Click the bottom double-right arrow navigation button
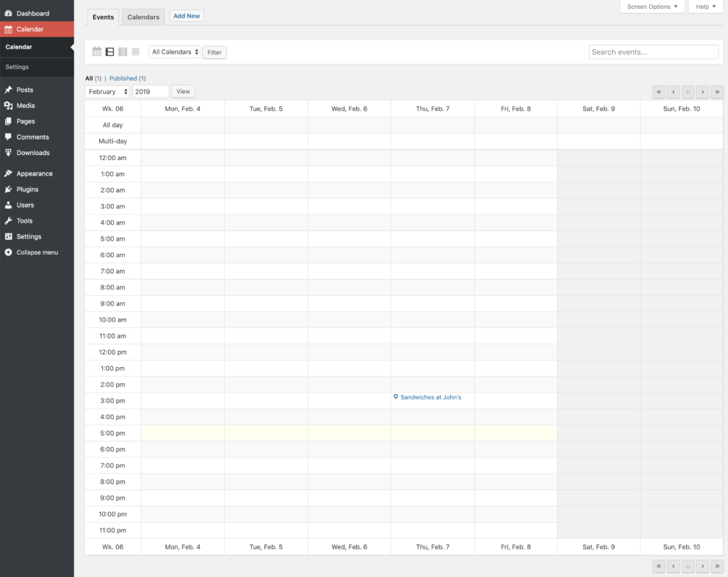Viewport: 728px width, 577px height. (717, 566)
